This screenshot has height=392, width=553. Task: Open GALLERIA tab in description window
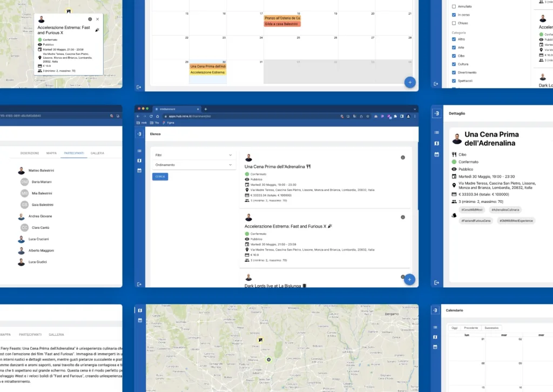point(56,335)
